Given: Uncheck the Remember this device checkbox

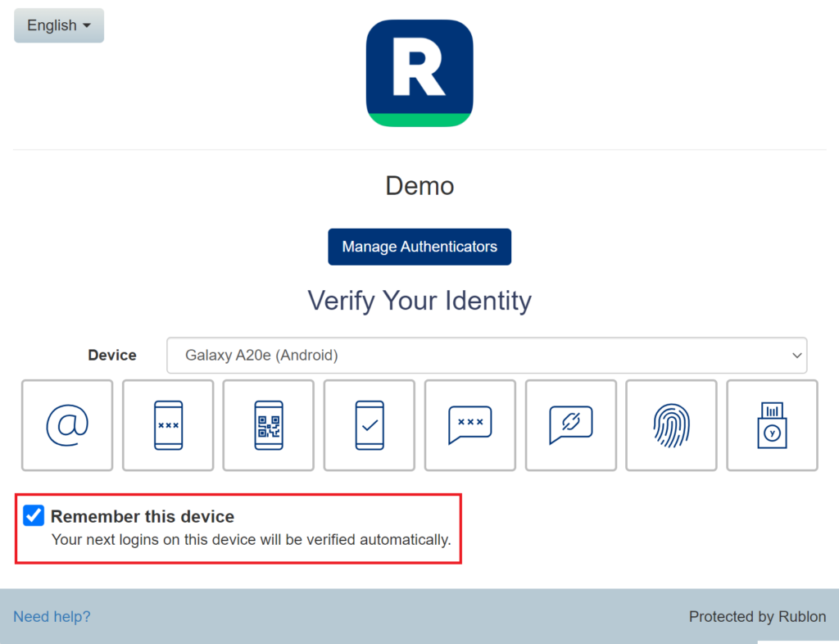Looking at the screenshot, I should click(34, 516).
